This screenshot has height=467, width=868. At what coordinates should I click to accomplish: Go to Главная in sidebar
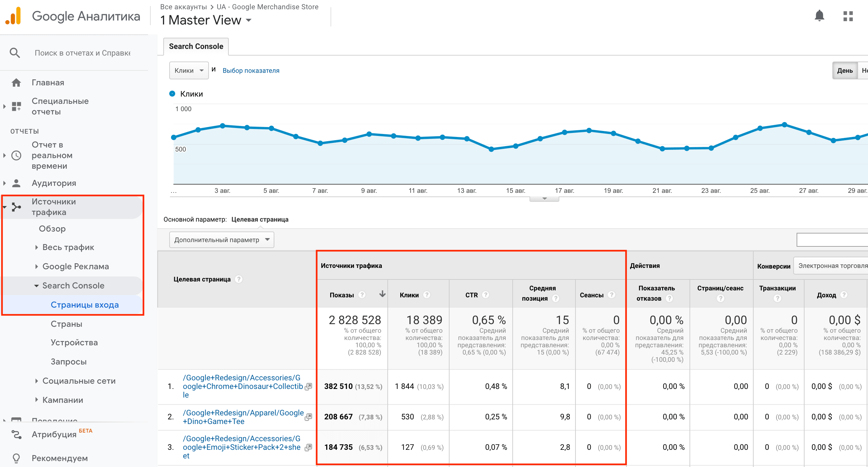48,82
